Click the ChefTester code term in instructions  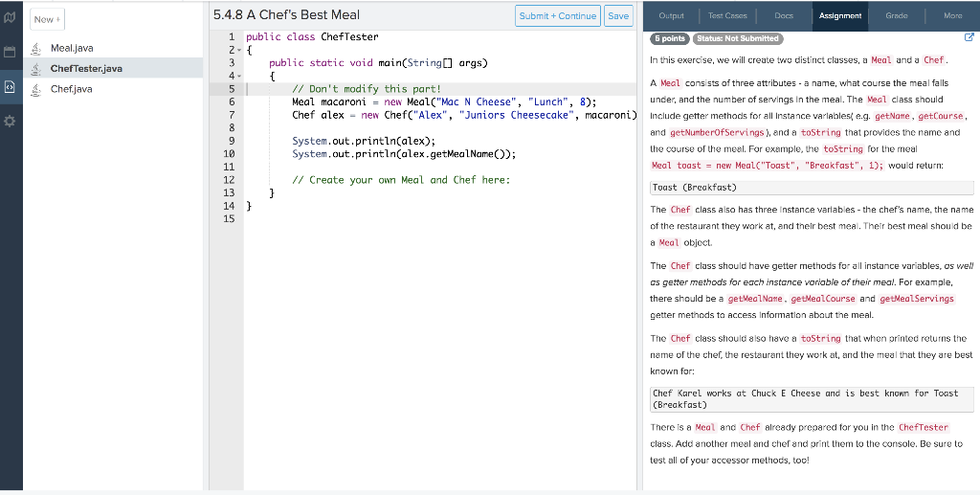point(924,427)
